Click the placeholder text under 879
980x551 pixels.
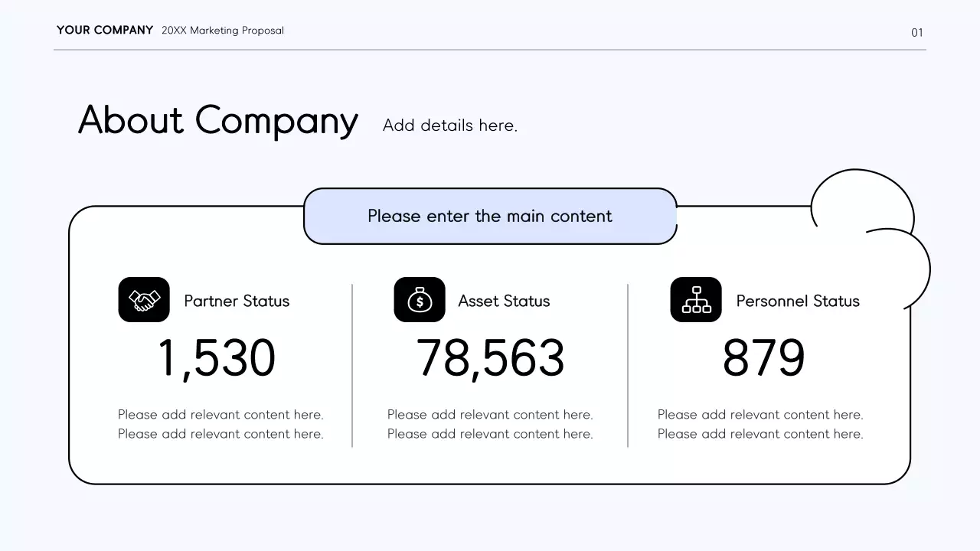[x=760, y=424]
